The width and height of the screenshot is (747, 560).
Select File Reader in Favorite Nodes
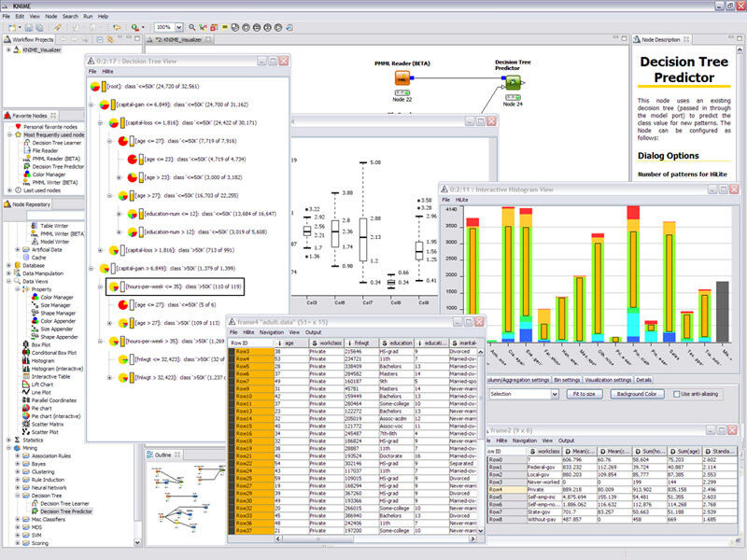click(45, 150)
